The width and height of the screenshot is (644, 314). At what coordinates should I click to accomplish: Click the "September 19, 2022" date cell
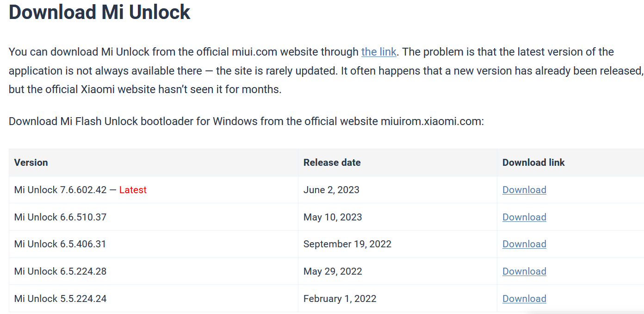coord(347,244)
